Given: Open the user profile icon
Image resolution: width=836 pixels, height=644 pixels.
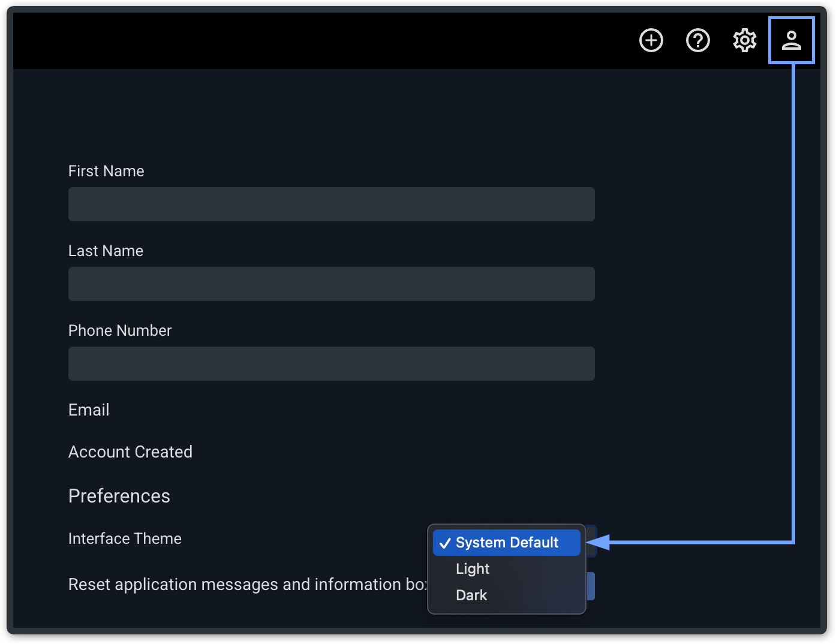Looking at the screenshot, I should pos(791,41).
